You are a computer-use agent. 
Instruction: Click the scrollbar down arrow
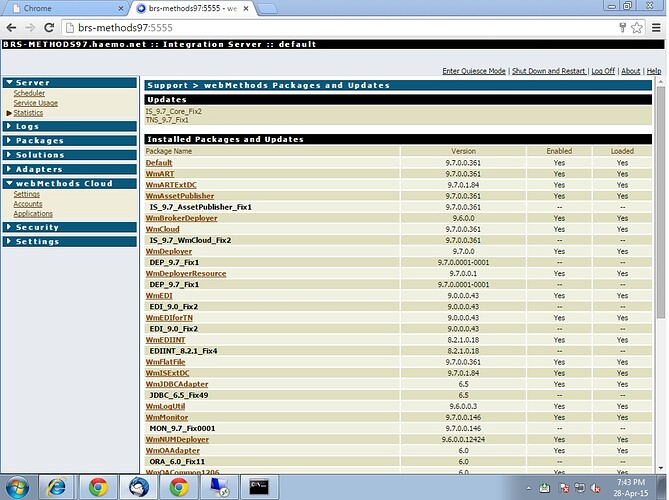(661, 468)
